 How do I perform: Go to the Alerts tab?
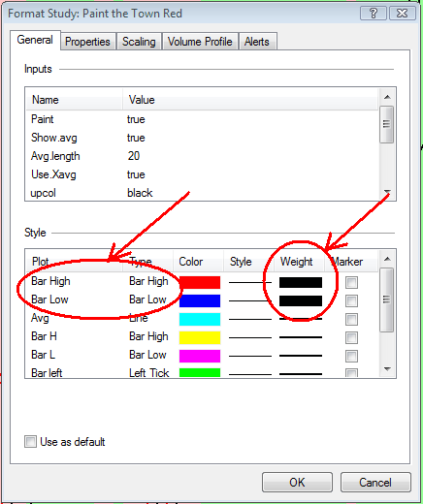click(257, 42)
